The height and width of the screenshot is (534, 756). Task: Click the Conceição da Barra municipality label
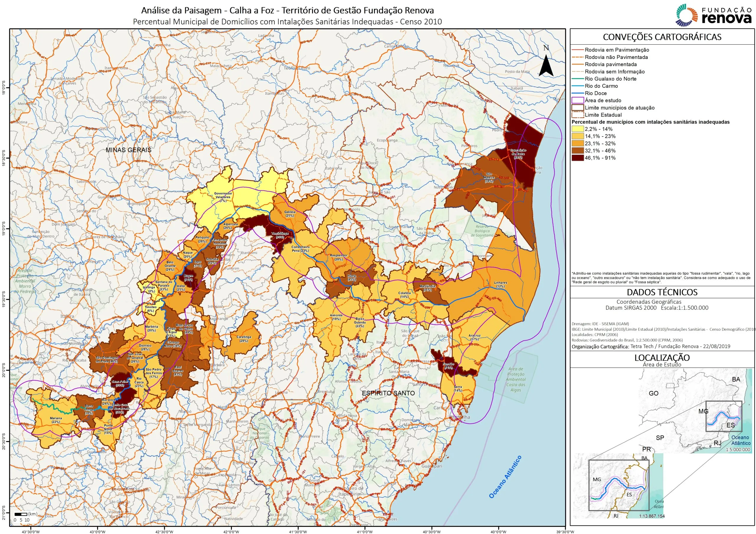518,154
